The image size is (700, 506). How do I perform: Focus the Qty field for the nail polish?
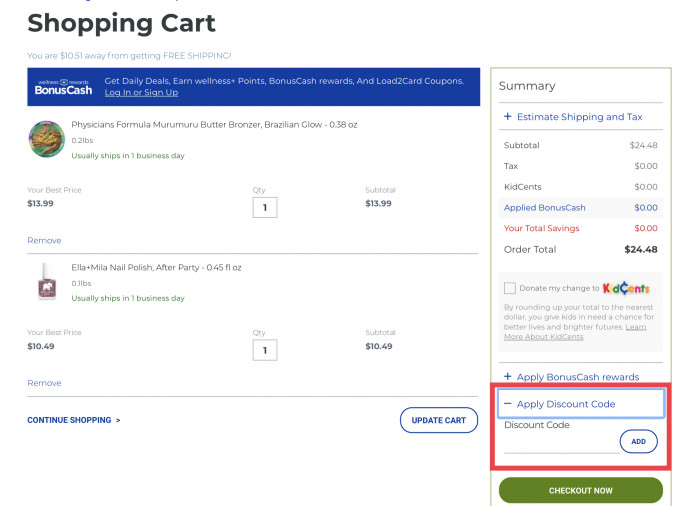pyautogui.click(x=265, y=350)
